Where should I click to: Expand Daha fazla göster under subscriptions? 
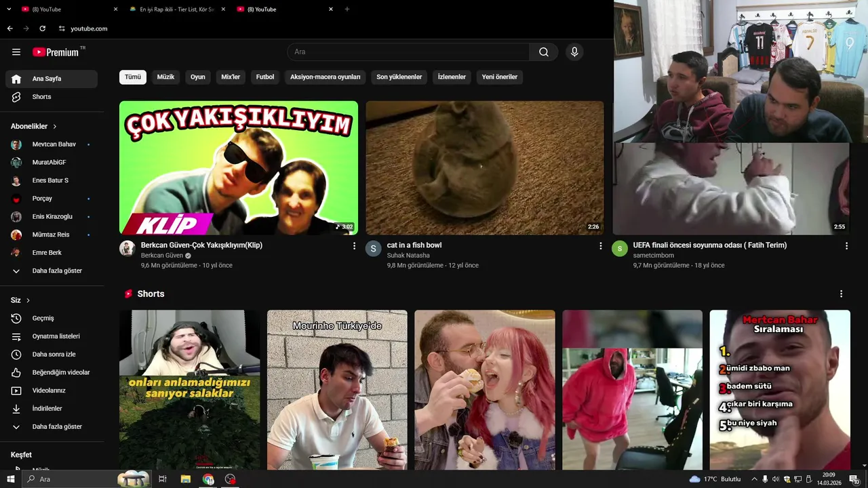click(52, 271)
